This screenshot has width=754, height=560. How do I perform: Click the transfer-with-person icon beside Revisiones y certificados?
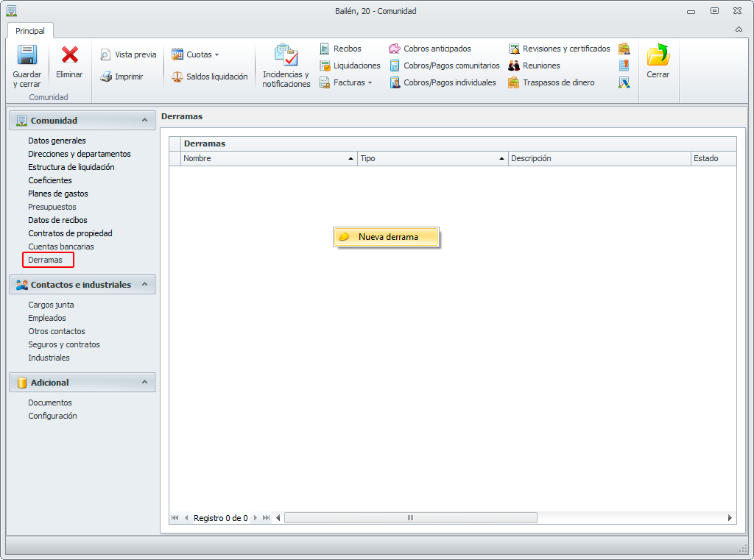click(x=624, y=49)
